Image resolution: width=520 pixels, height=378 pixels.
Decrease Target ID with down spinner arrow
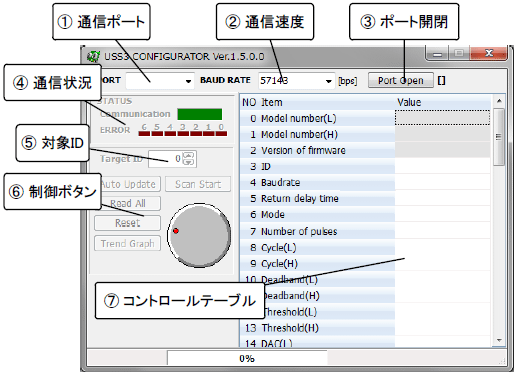pos(188,162)
